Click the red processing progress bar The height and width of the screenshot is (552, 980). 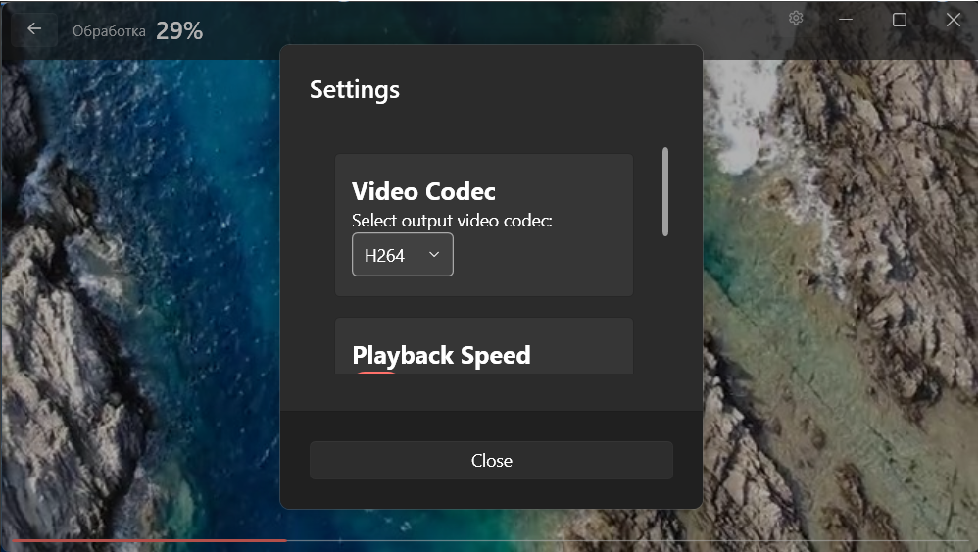149,540
